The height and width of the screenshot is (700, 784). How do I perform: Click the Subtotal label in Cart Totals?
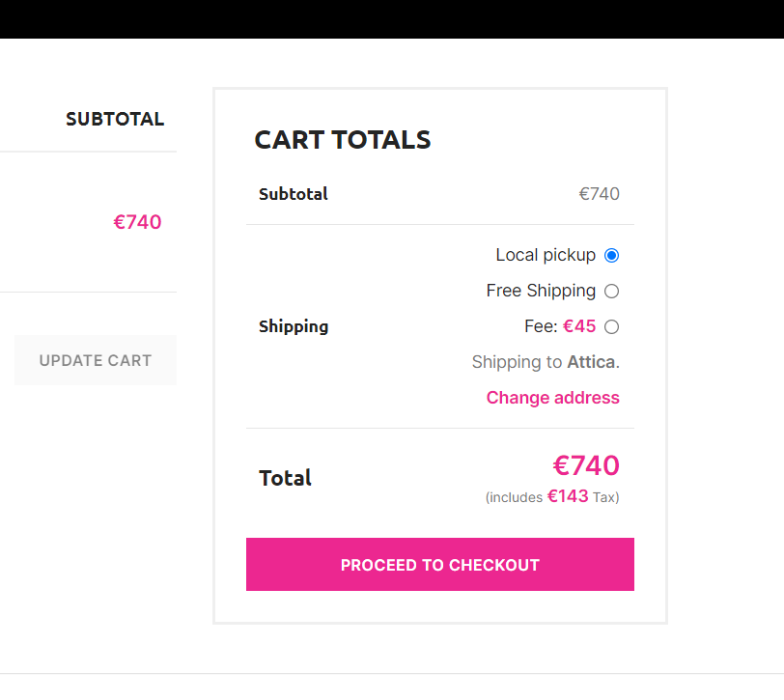tap(294, 194)
